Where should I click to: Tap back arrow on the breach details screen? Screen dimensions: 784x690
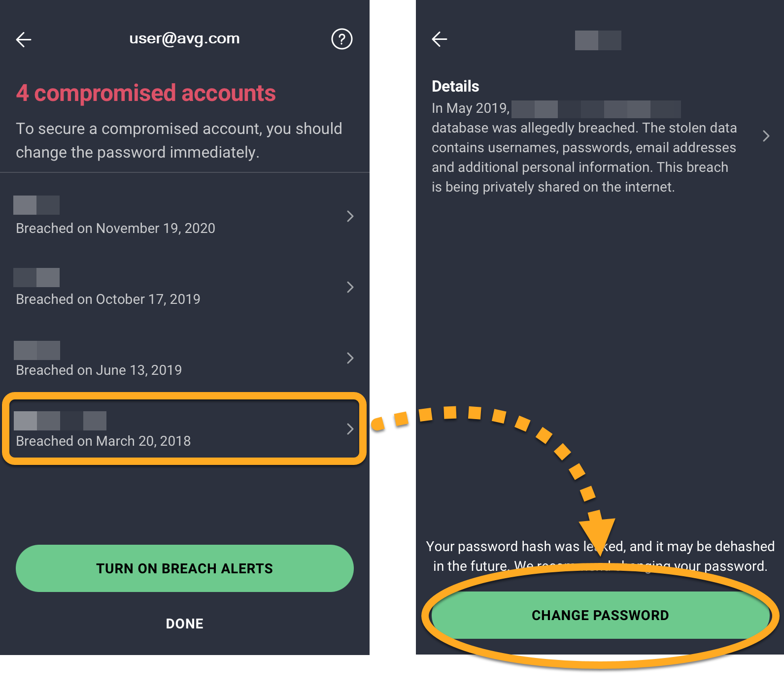tap(439, 39)
